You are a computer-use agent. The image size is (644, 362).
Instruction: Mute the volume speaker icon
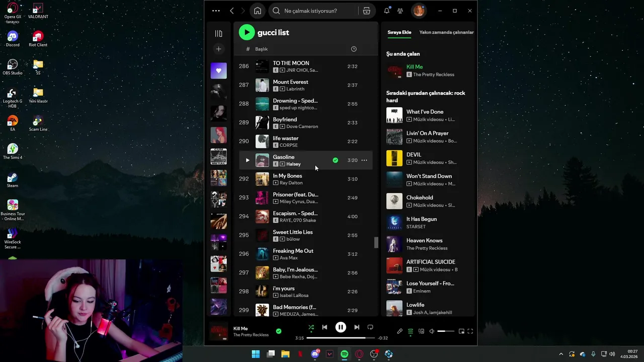[x=432, y=331]
